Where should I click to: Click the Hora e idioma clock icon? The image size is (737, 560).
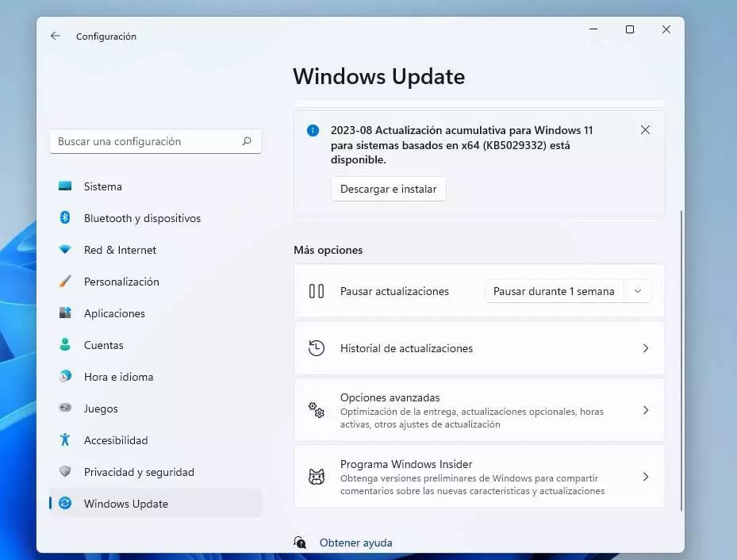(x=65, y=376)
